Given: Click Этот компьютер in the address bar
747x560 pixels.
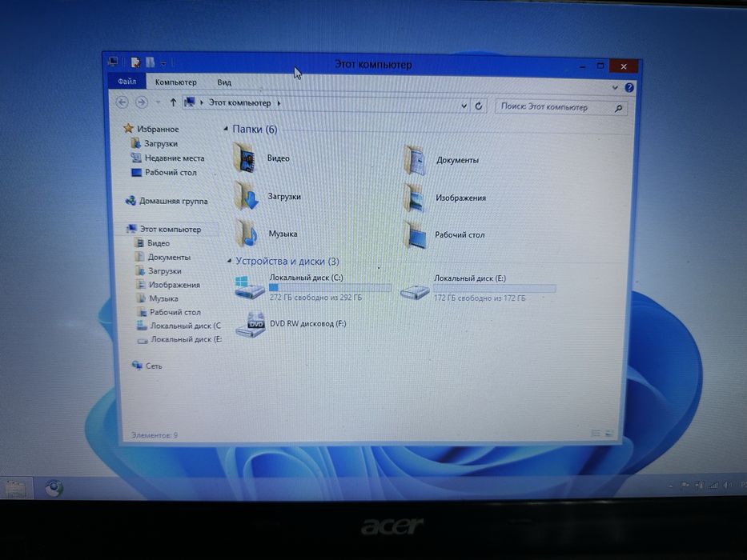Looking at the screenshot, I should coord(239,103).
